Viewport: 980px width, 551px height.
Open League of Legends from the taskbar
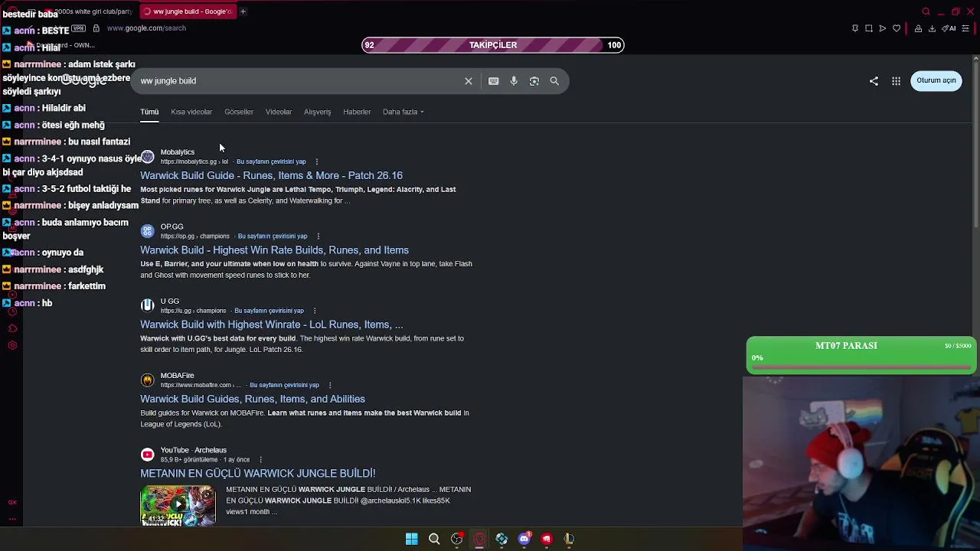tap(569, 539)
